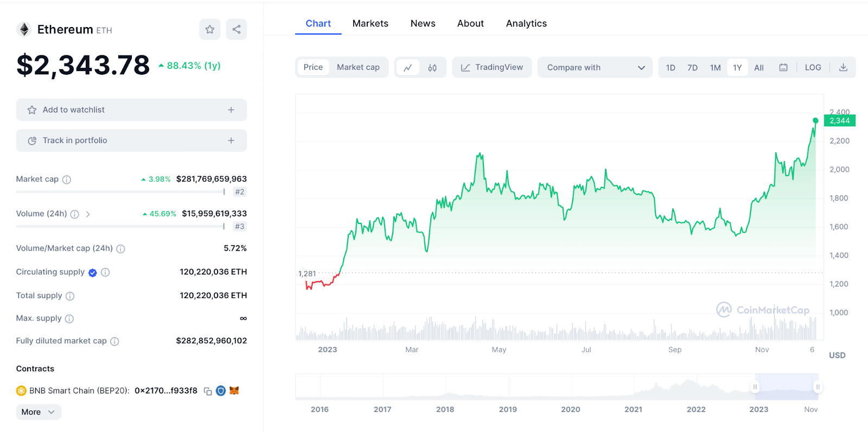Click the info icon beside Volume/Market cap (24h)

[x=120, y=249]
